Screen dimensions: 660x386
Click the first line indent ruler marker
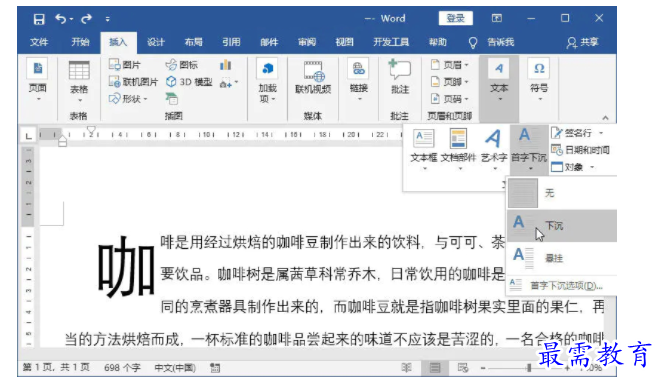(91, 130)
